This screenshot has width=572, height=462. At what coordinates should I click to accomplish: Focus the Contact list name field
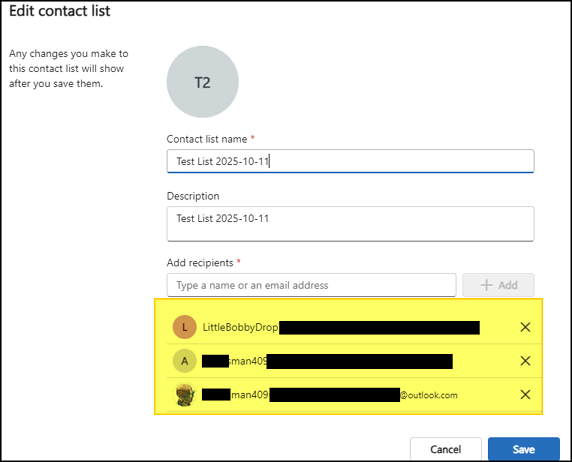pos(351,161)
